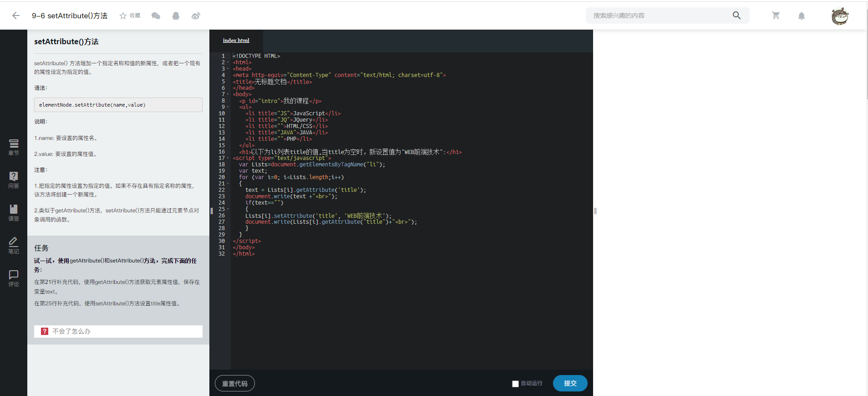
Task: Click the li title="JAVA" code line
Action: click(287, 133)
